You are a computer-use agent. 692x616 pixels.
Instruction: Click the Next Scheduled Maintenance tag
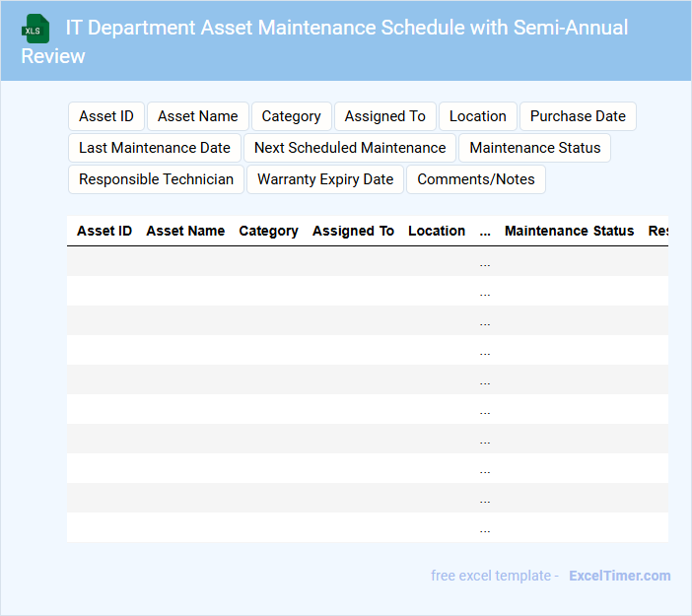click(x=350, y=148)
